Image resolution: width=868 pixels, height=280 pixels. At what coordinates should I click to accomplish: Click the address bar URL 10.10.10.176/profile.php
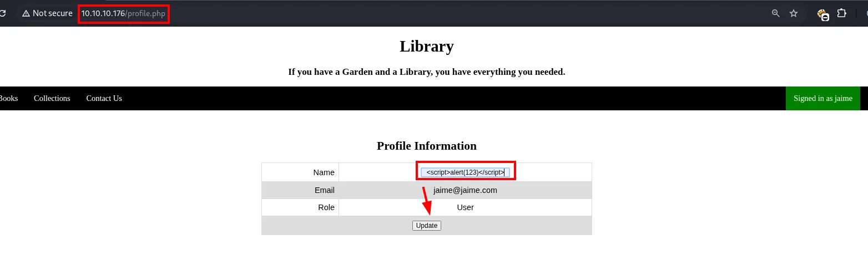(x=123, y=13)
